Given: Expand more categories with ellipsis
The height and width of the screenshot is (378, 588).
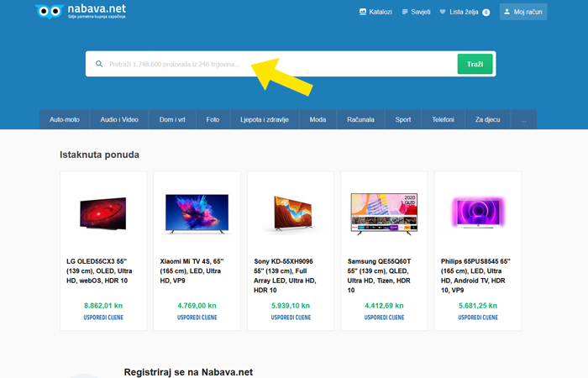Looking at the screenshot, I should [x=524, y=119].
